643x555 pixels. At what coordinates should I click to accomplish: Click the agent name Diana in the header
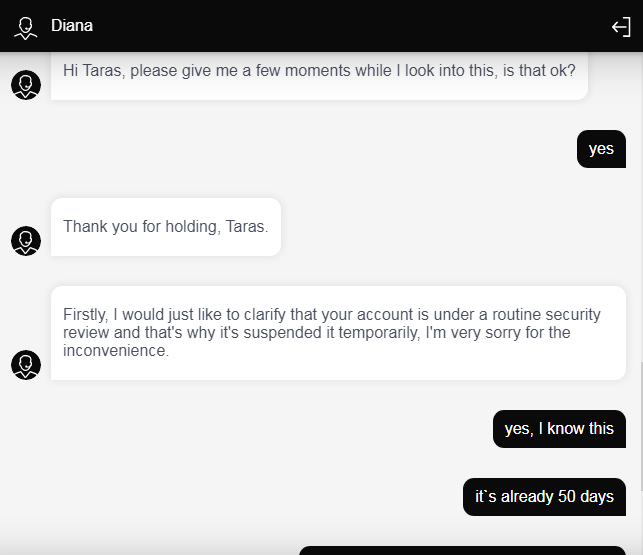click(x=72, y=26)
